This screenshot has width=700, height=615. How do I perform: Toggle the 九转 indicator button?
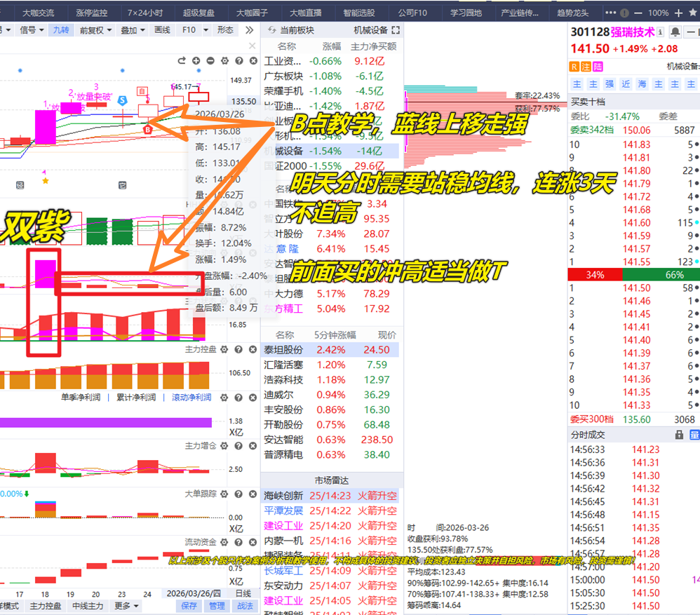coord(60,30)
